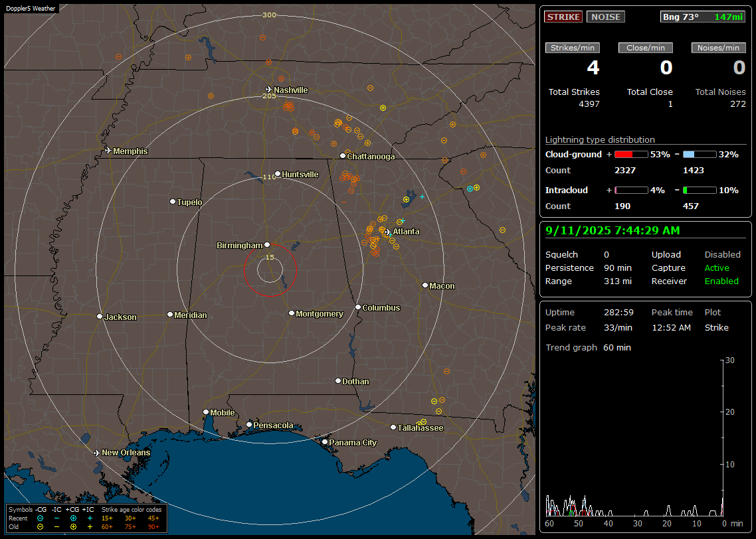This screenshot has height=539, width=756.
Task: Click the Range value 313 mi
Action: coord(618,281)
